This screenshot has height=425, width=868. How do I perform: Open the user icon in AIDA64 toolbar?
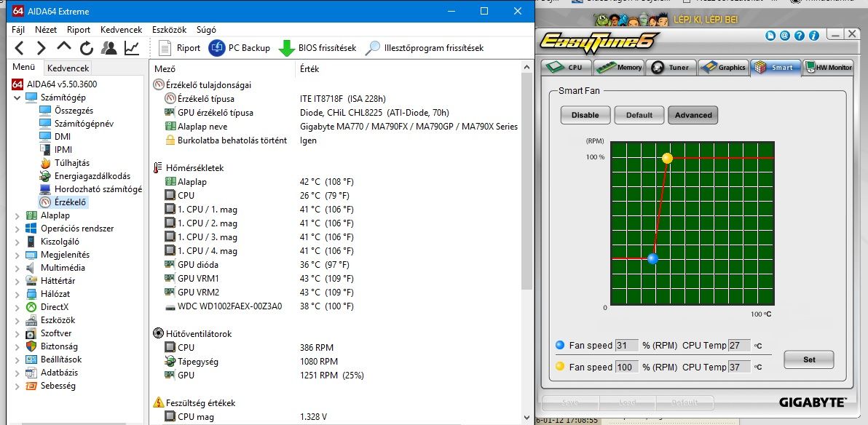pyautogui.click(x=109, y=48)
